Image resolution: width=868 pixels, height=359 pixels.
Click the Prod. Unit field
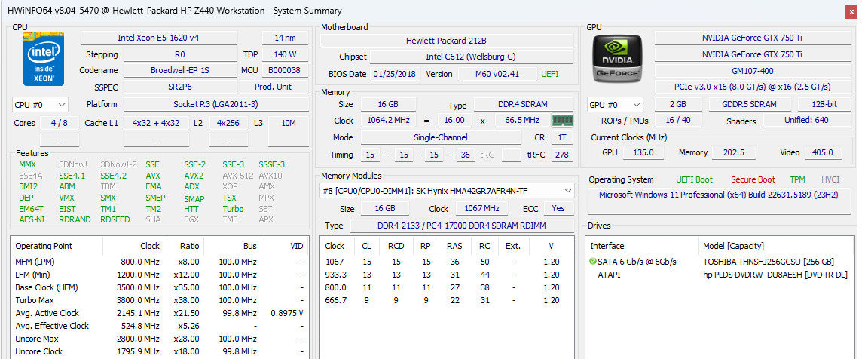click(274, 87)
